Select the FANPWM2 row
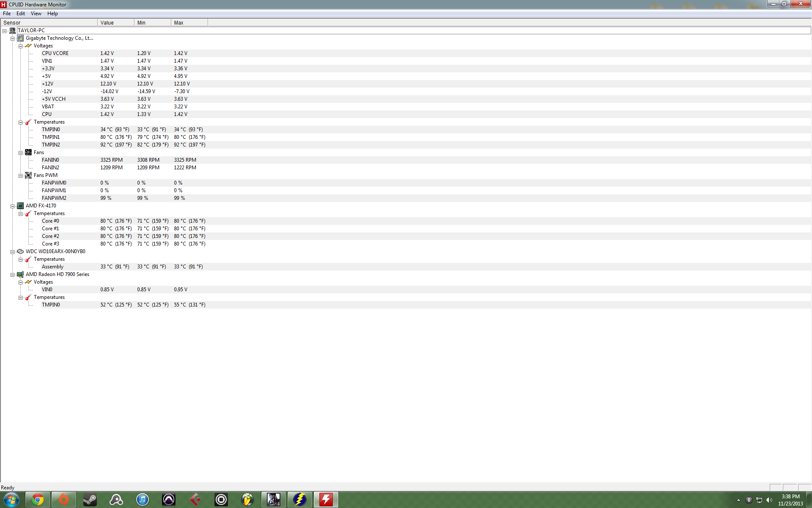This screenshot has height=508, width=812. (426, 198)
